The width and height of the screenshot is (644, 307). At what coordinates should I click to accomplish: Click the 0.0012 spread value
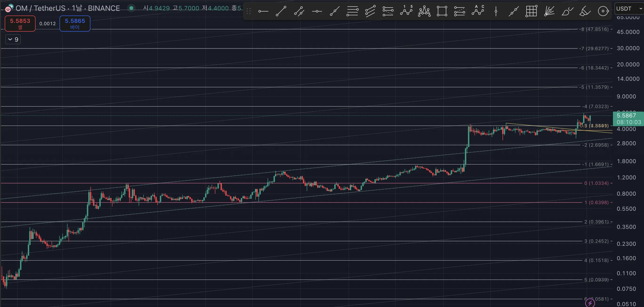(x=48, y=24)
